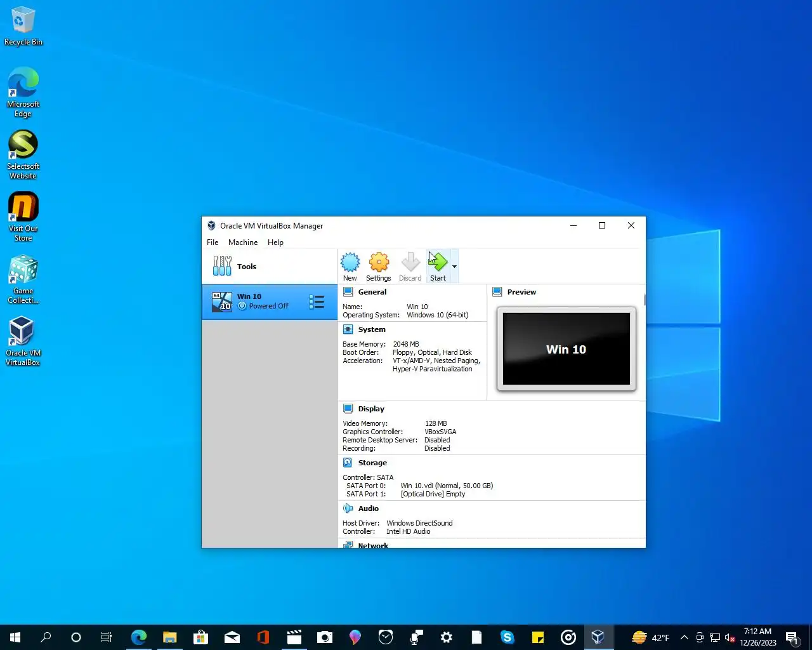Screen dimensions: 812x650
Task: Show hidden system tray icons
Action: (684, 637)
